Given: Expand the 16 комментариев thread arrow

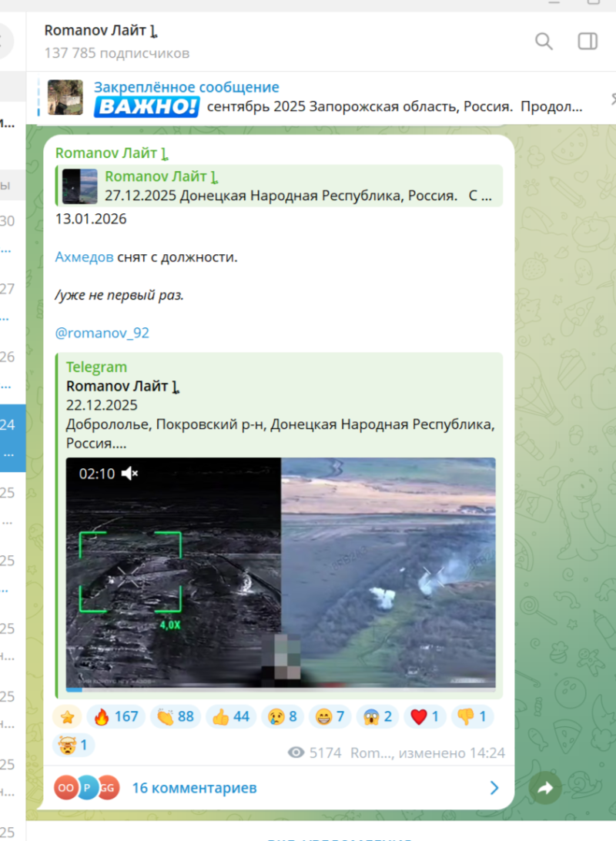Looking at the screenshot, I should [x=494, y=788].
